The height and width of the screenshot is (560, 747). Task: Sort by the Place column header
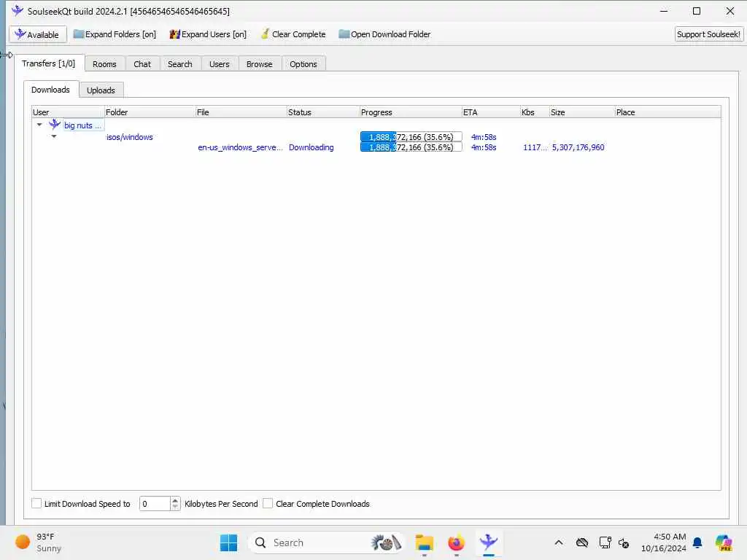667,112
